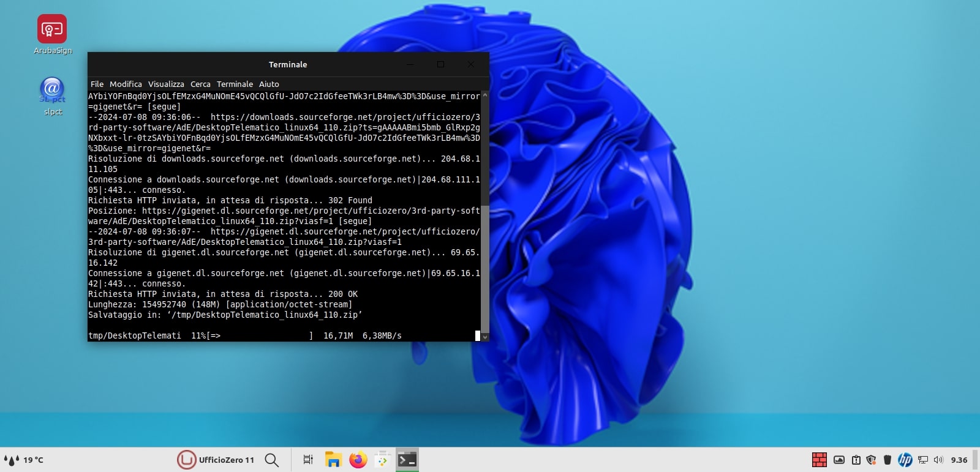Screen dimensions: 980x472
Task: Open the UfficioZero 11 start menu
Action: 216,460
